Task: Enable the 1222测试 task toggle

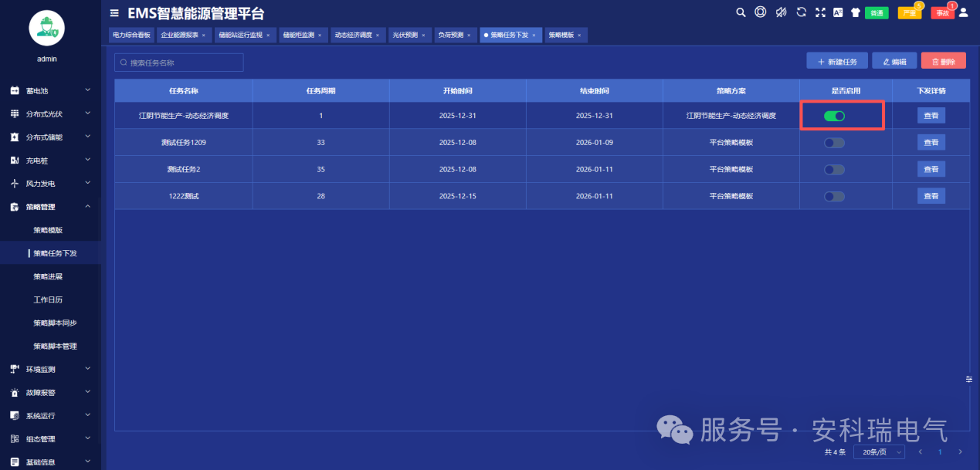Action: tap(834, 196)
